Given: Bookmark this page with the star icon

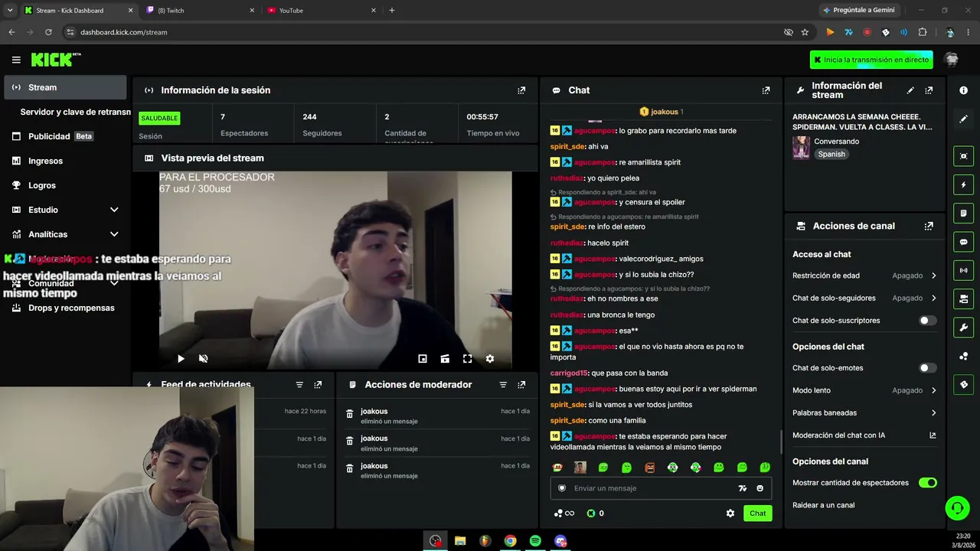Looking at the screenshot, I should (805, 32).
